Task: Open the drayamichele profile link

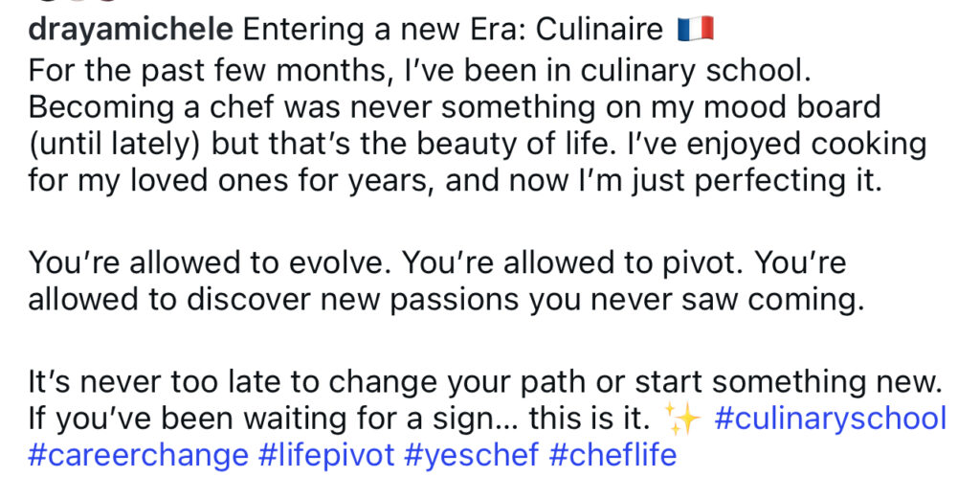Action: [131, 30]
